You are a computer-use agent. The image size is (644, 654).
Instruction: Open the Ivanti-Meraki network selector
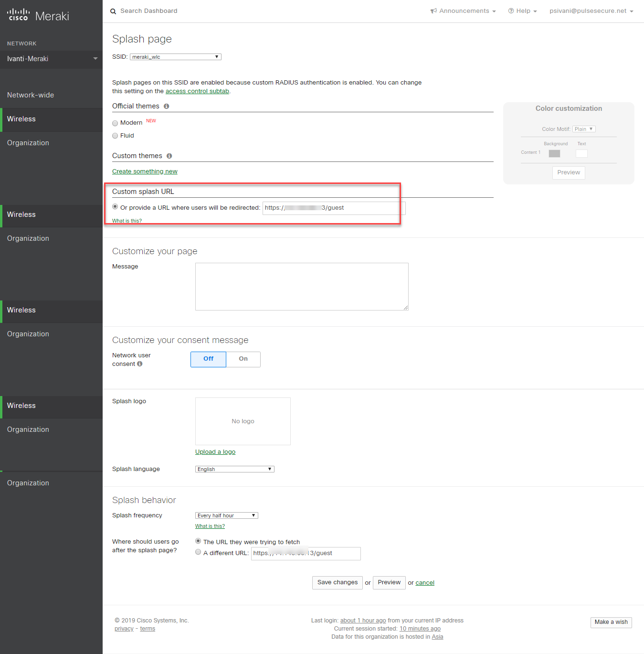(x=51, y=59)
